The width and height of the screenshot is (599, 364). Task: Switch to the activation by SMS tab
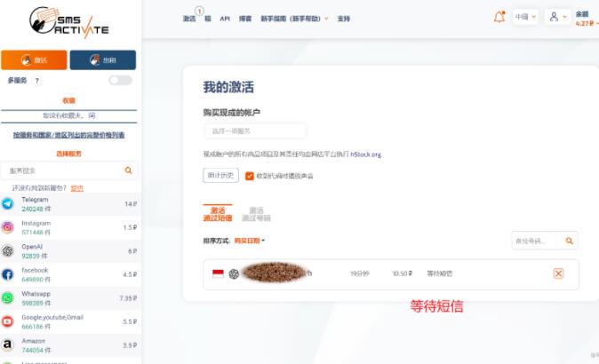pos(218,214)
